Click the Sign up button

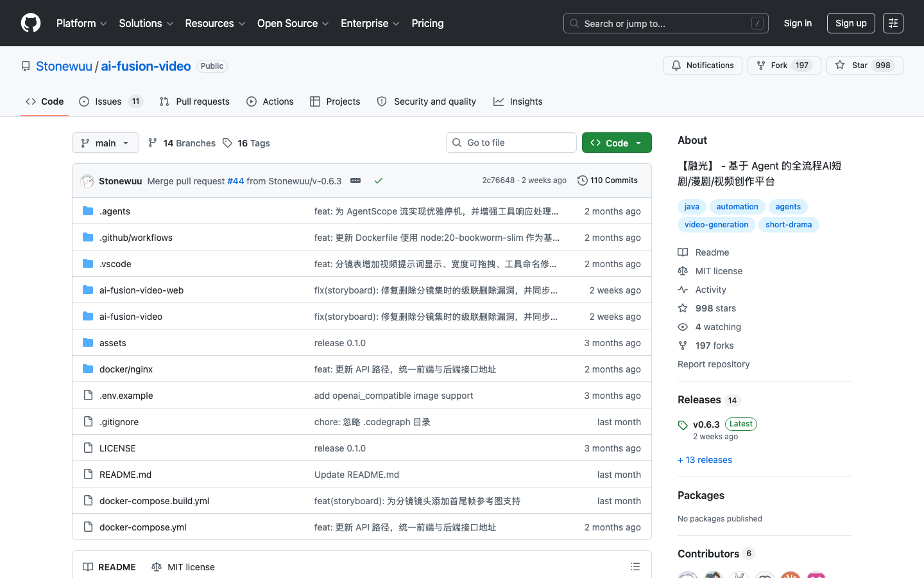[x=851, y=23]
